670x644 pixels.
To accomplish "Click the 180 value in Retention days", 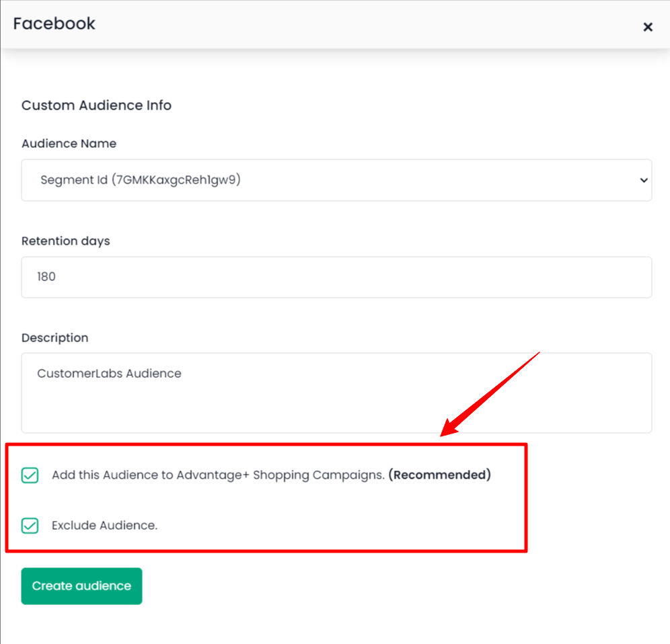I will (46, 277).
